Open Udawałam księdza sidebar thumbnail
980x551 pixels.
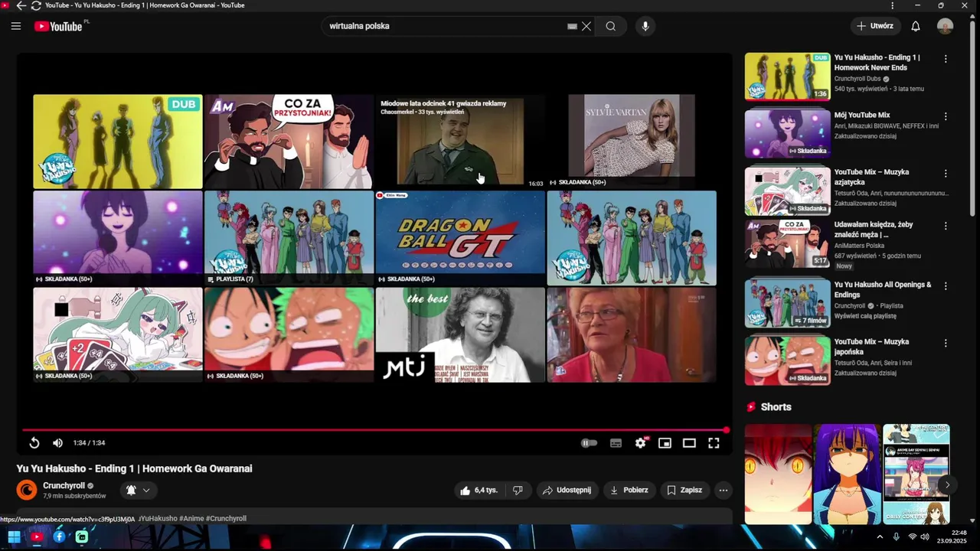(788, 243)
